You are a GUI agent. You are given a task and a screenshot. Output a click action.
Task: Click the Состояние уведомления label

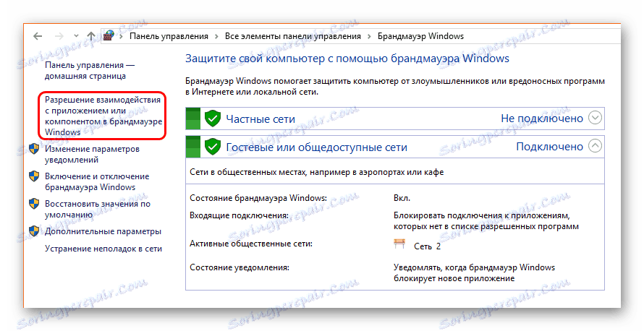240,267
